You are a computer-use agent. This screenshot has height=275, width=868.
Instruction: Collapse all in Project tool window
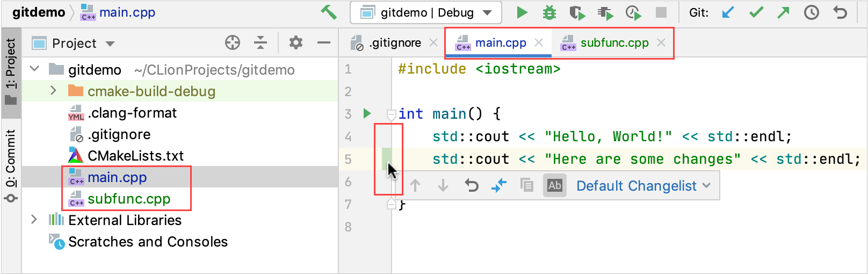point(261,42)
